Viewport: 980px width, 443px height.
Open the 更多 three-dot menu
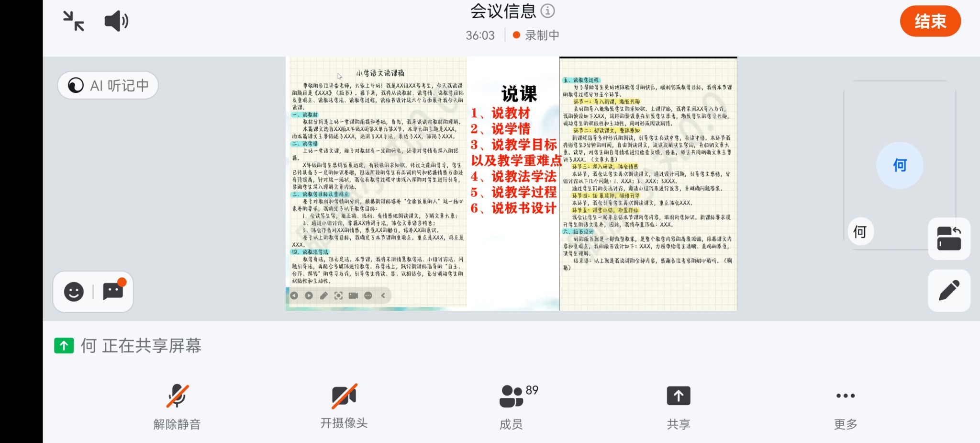tap(845, 406)
